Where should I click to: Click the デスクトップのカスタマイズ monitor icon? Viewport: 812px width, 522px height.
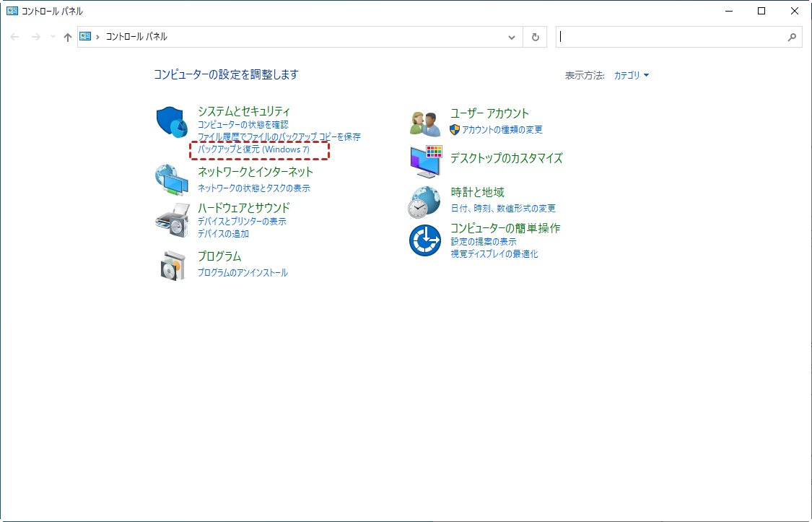point(426,162)
